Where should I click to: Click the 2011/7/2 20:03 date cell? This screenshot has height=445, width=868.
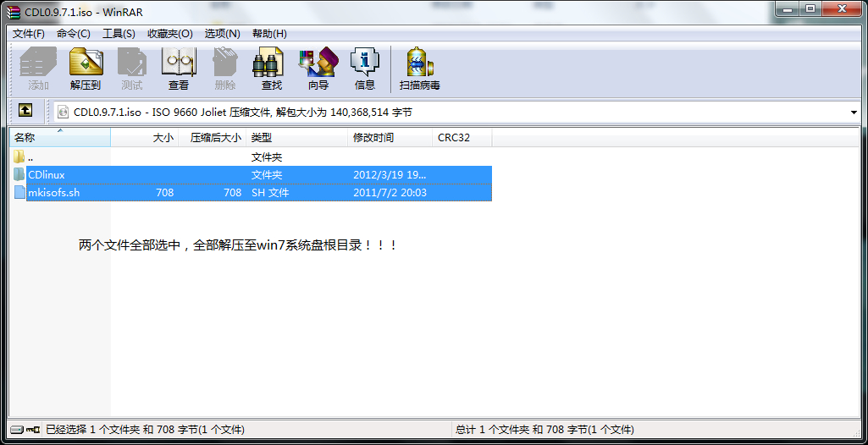point(390,192)
